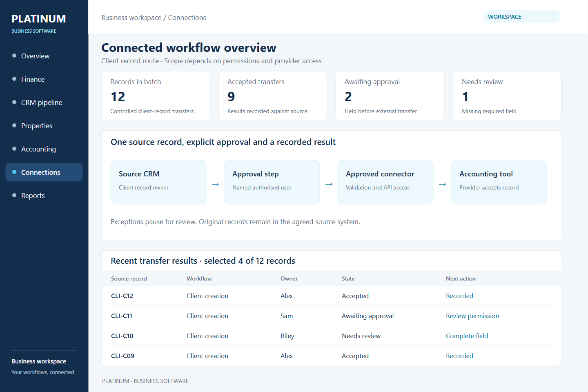Click the Next action column header

click(461, 278)
